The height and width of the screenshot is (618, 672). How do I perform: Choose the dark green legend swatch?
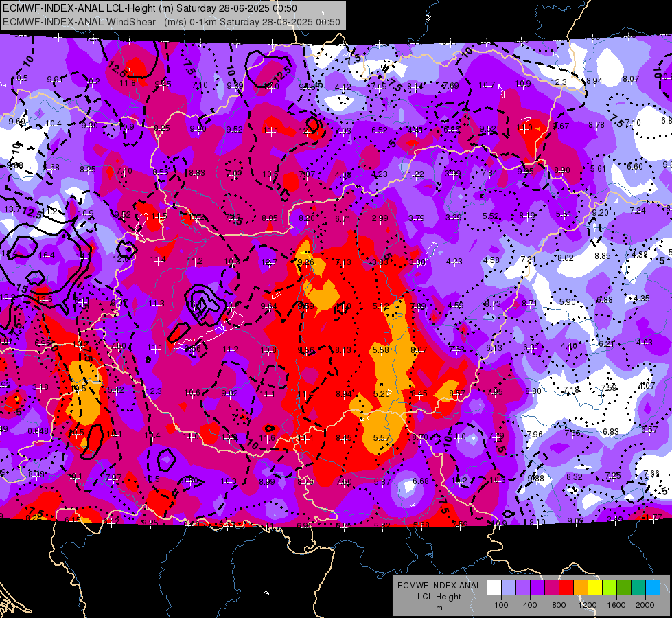(624, 588)
